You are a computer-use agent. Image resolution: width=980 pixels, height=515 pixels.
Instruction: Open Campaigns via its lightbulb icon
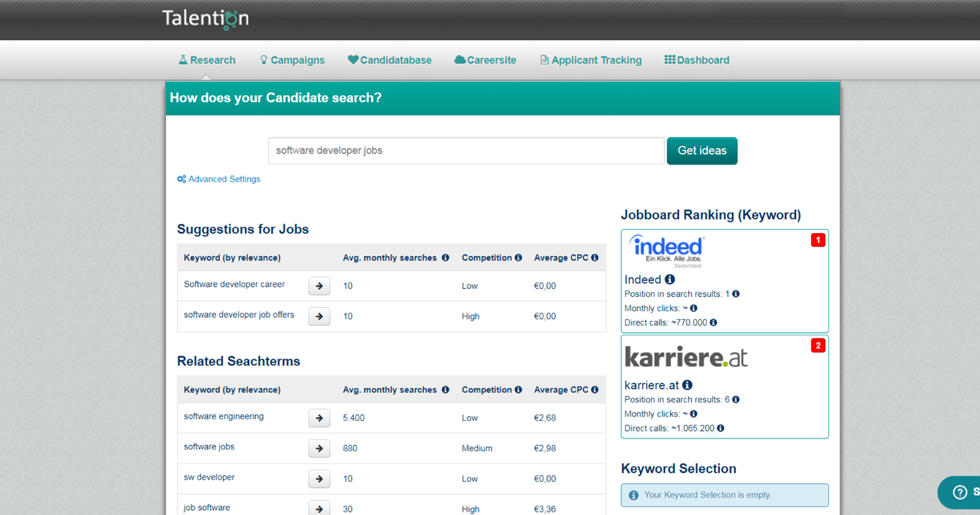(263, 60)
